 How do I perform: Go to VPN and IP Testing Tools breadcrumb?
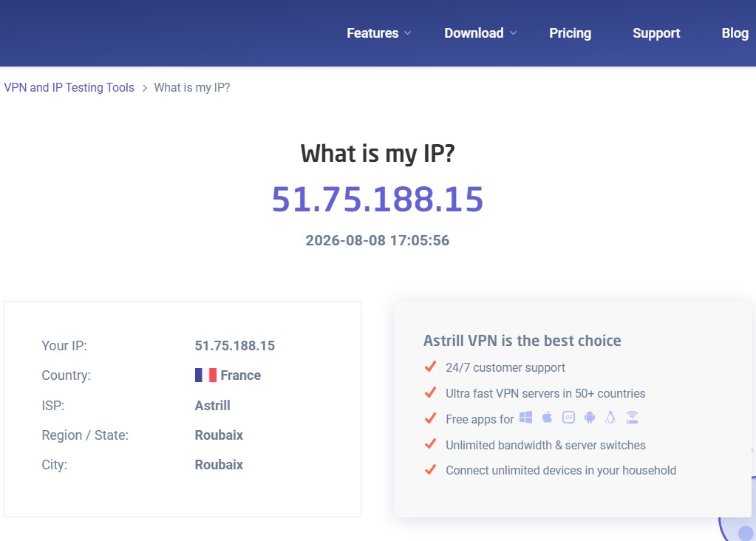click(x=69, y=87)
